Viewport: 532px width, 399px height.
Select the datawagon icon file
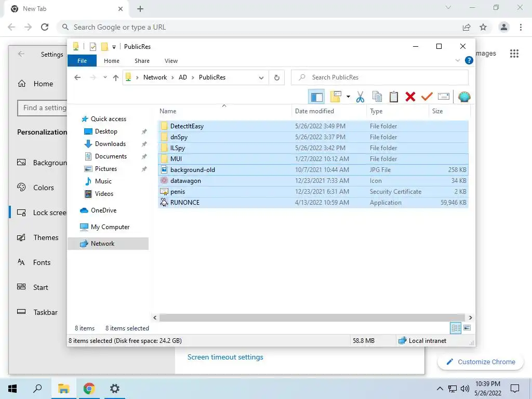point(313,180)
